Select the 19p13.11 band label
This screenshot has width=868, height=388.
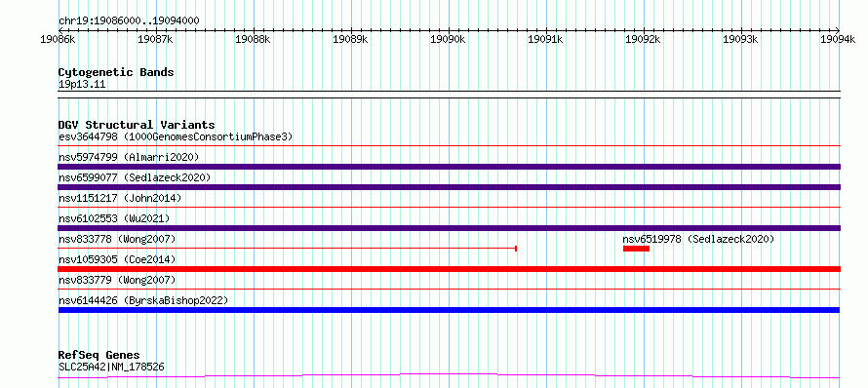(82, 85)
